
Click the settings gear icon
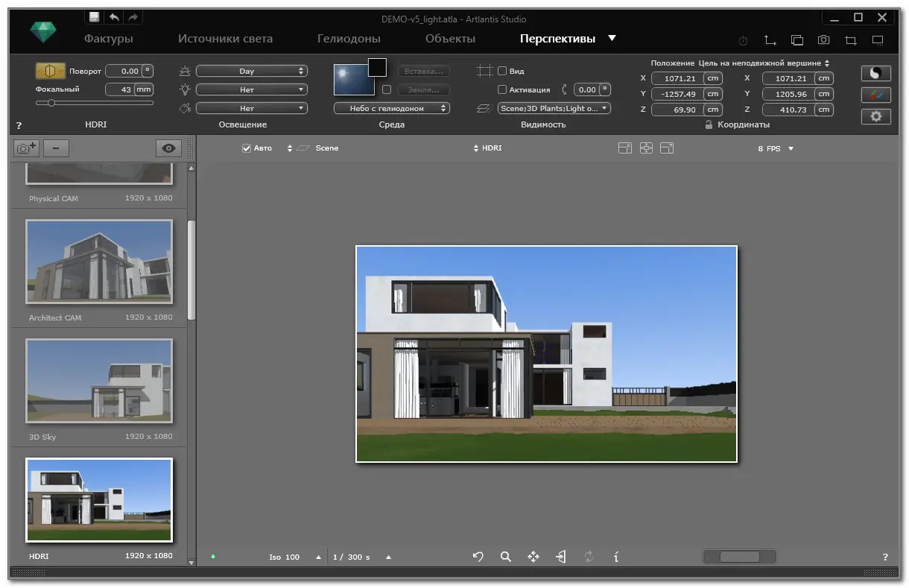[875, 116]
